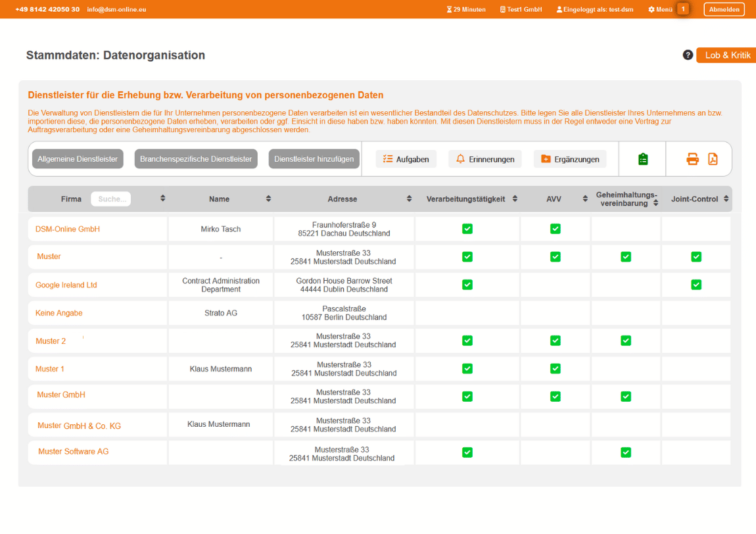Screen dimensions: 756x534
Task: Switch to Branchenspezifische Dienstleister
Action: click(196, 159)
